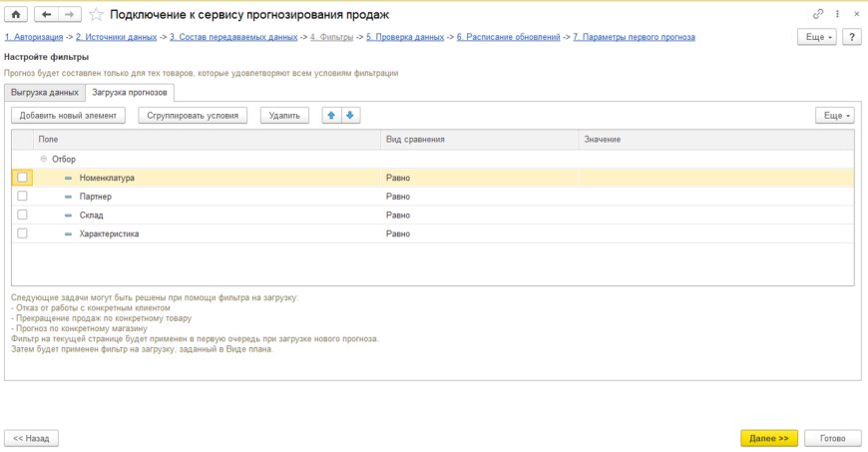The width and height of the screenshot is (868, 452).
Task: Open help with the question mark button
Action: [851, 37]
